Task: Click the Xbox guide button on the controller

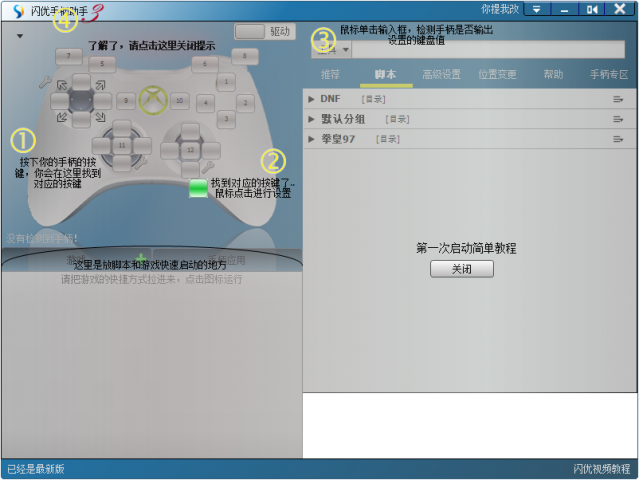Action: 152,99
